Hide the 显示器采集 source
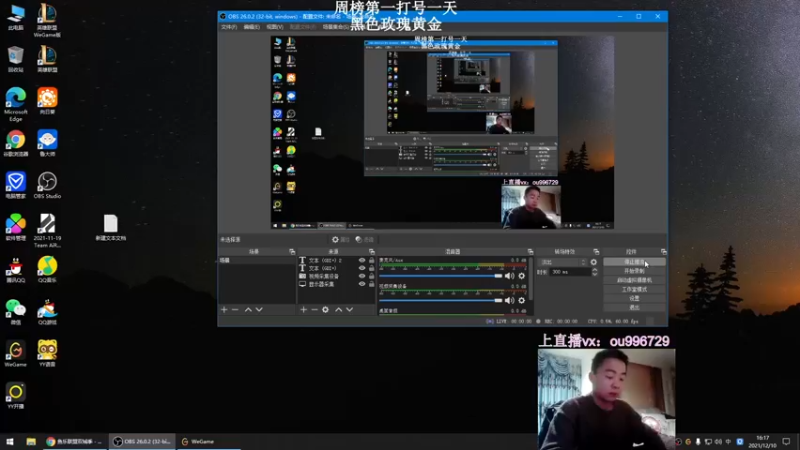 point(362,284)
